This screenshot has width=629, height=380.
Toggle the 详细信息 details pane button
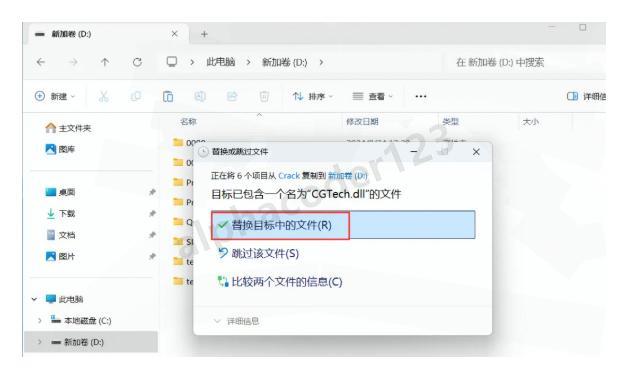tap(586, 96)
